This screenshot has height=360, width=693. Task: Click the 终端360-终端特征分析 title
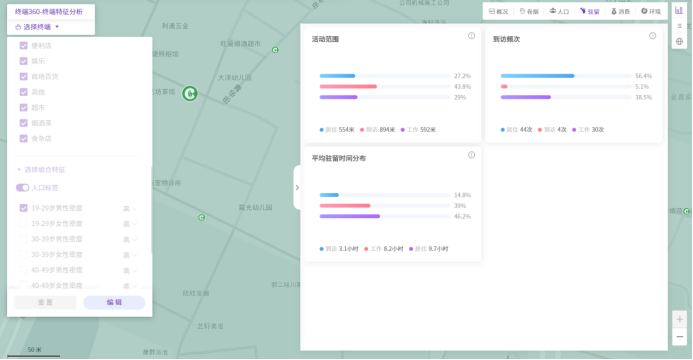click(49, 12)
